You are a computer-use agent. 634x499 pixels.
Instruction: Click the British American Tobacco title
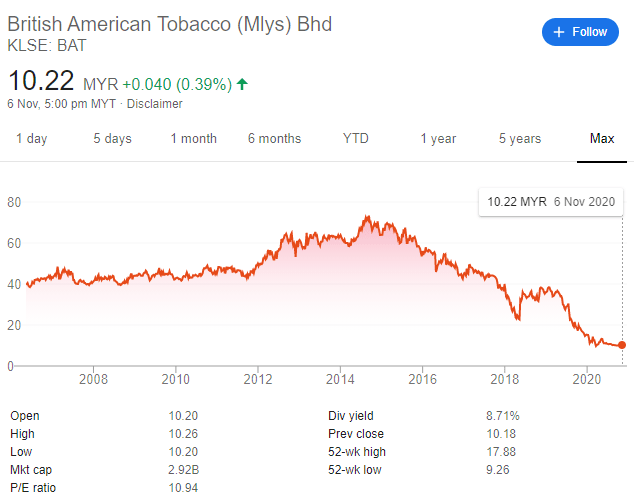point(170,23)
